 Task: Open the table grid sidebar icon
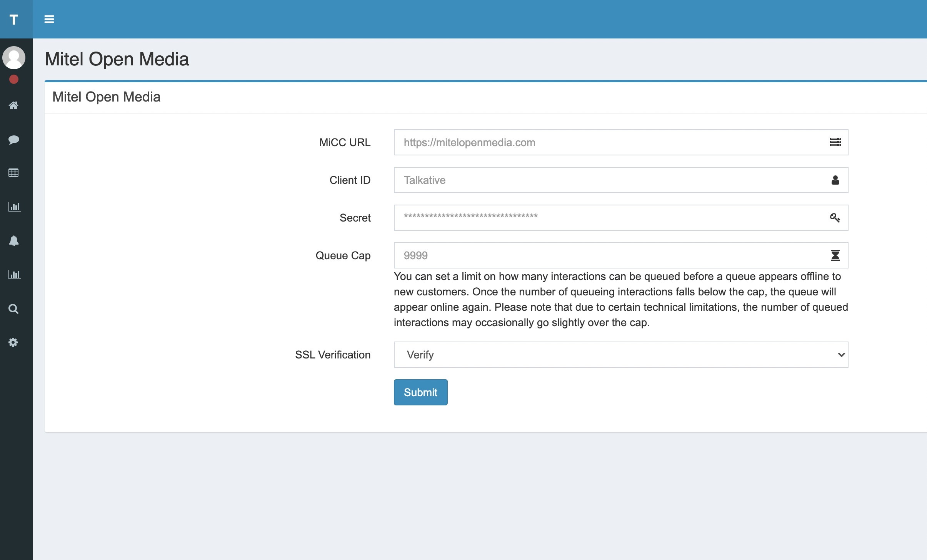[x=13, y=173]
